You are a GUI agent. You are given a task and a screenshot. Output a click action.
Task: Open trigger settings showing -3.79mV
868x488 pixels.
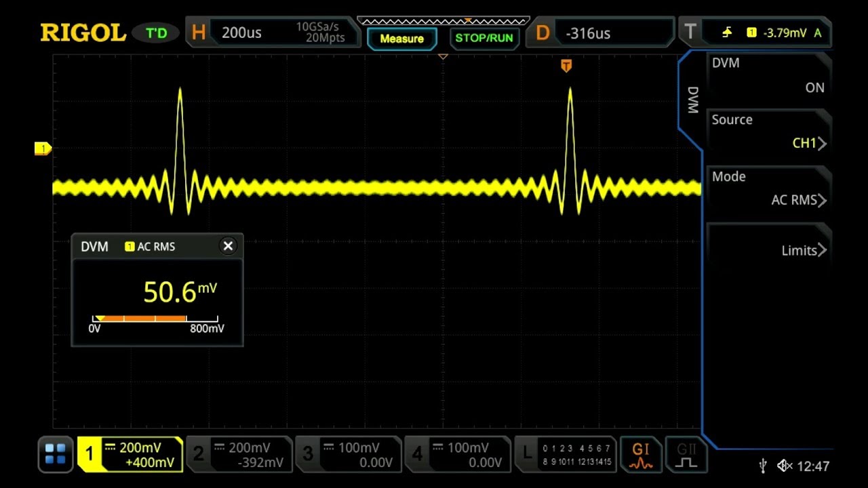[x=755, y=32]
